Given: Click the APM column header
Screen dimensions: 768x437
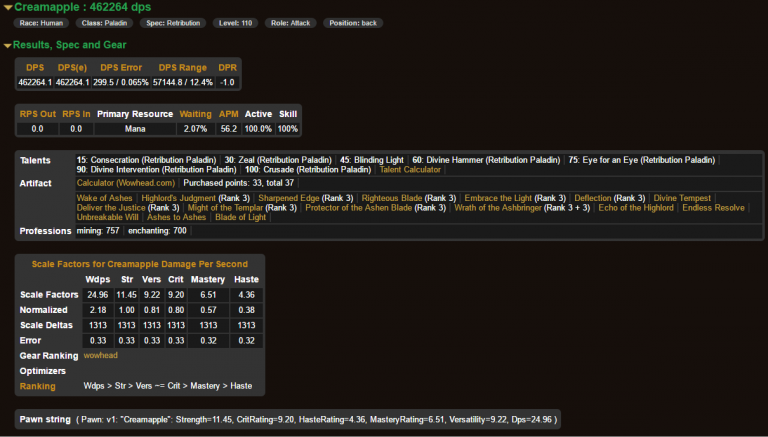Looking at the screenshot, I should click(x=228, y=114).
